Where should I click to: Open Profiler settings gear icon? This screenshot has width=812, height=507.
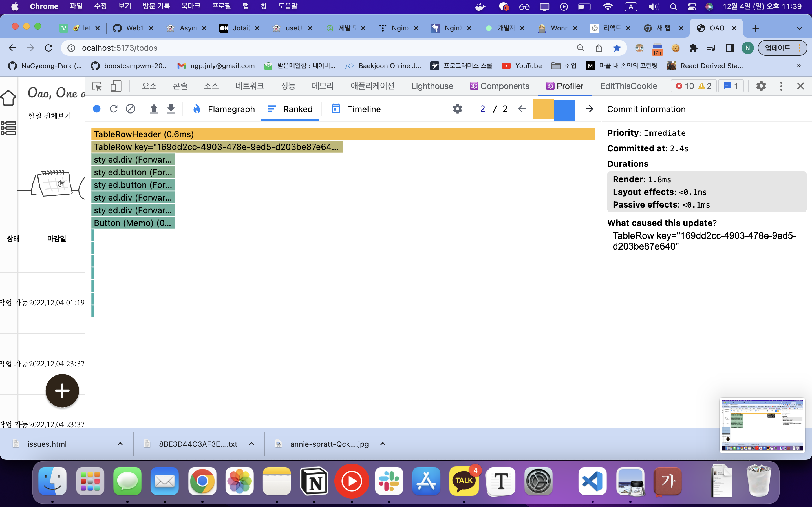pos(457,109)
